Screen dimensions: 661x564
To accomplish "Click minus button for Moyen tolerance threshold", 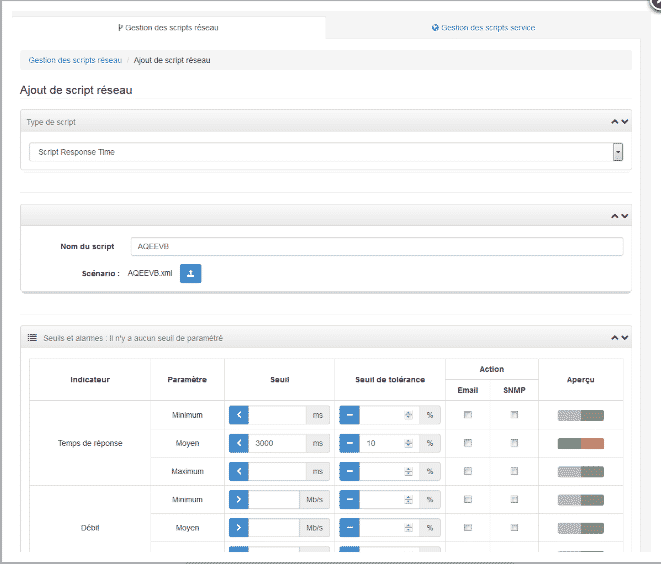I will click(349, 443).
